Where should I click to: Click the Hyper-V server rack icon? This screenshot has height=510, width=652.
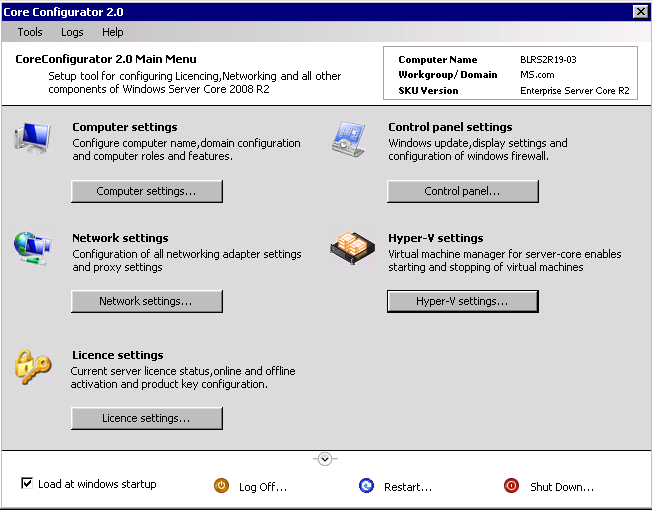click(x=353, y=248)
